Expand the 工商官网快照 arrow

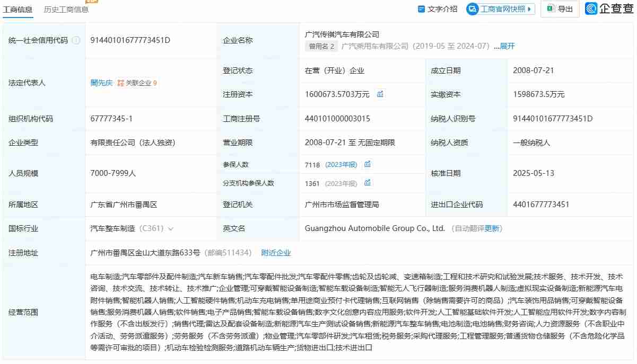pyautogui.click(x=530, y=8)
